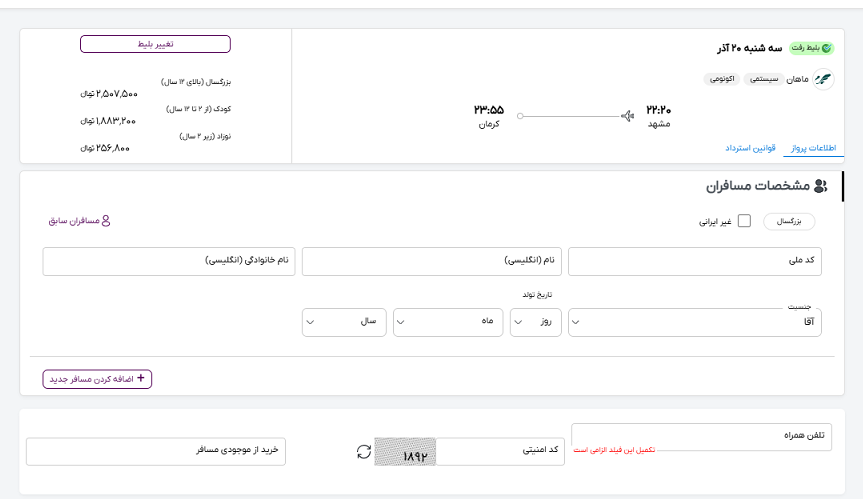
Task: Click the تلفن همراه input field
Action: 701,437
